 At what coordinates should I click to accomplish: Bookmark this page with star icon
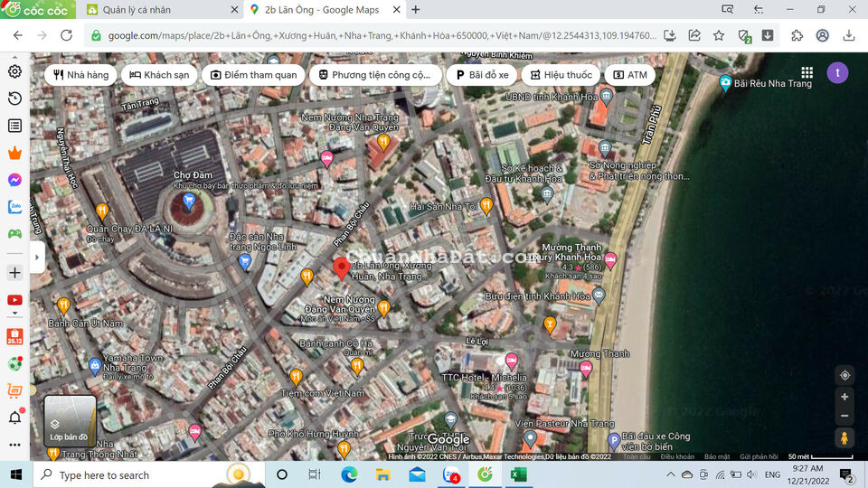[x=719, y=35]
